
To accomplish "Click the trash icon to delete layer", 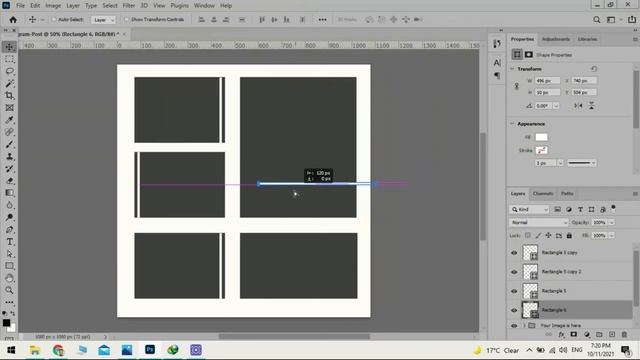I will [624, 334].
